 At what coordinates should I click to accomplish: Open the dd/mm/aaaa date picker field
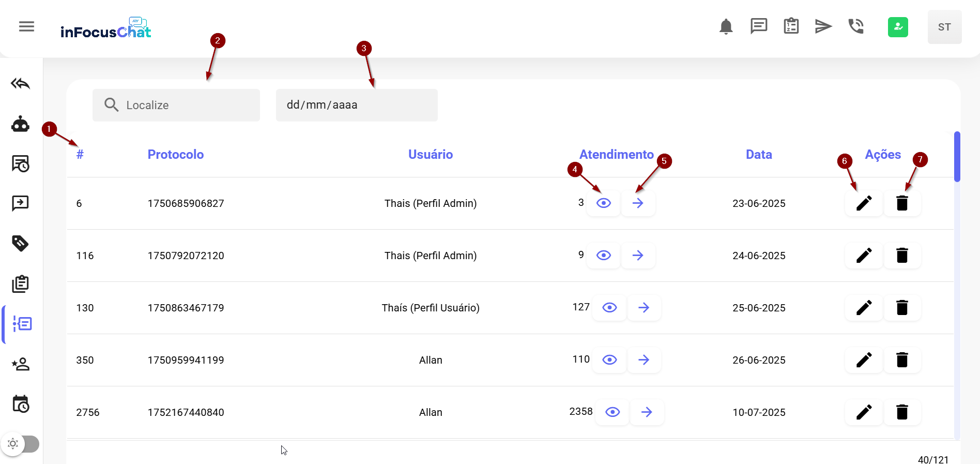click(357, 105)
